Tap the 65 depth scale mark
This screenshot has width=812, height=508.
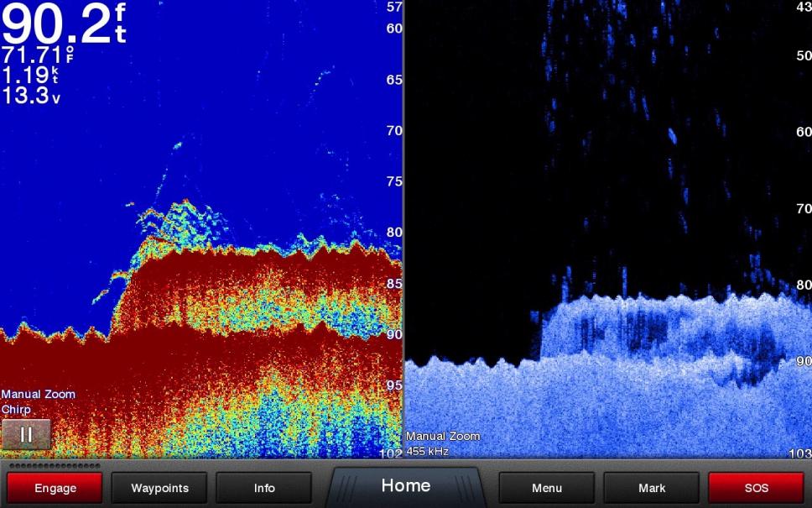point(394,80)
